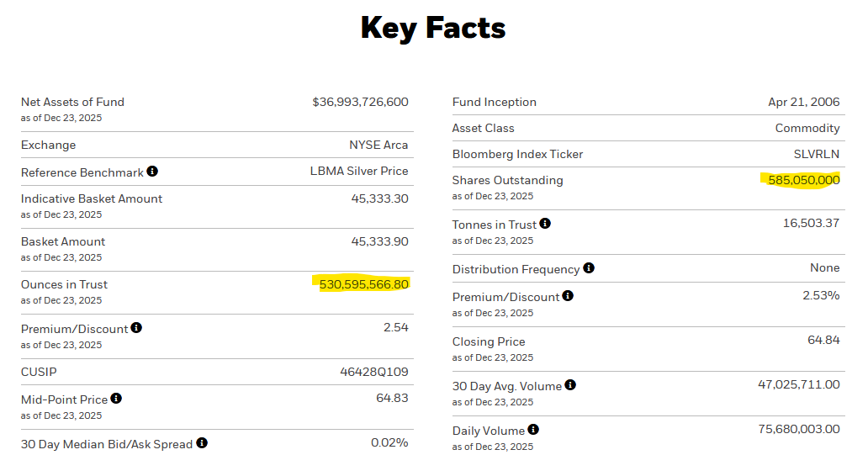Click the Daily Volume info icon
868x455 pixels.
(x=533, y=430)
